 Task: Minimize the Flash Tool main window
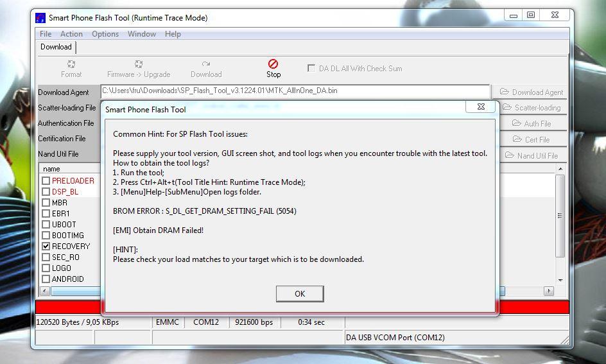pyautogui.click(x=514, y=15)
